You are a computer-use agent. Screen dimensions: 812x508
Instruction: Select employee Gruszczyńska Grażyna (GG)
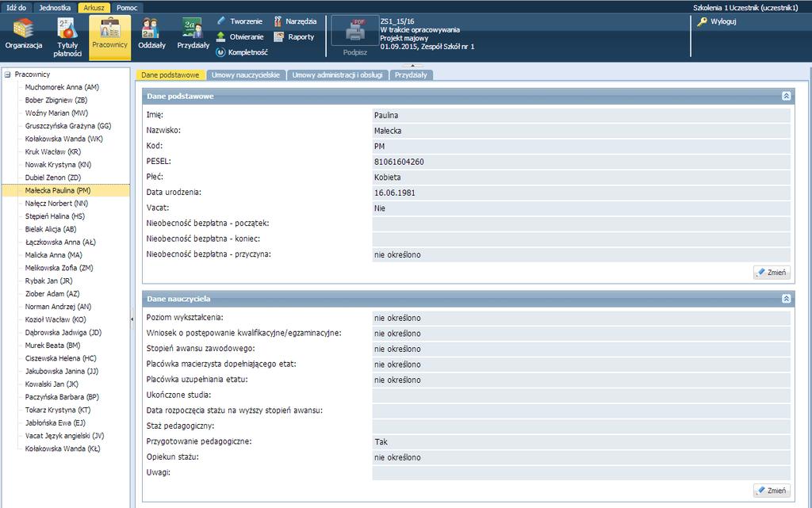[x=68, y=126]
